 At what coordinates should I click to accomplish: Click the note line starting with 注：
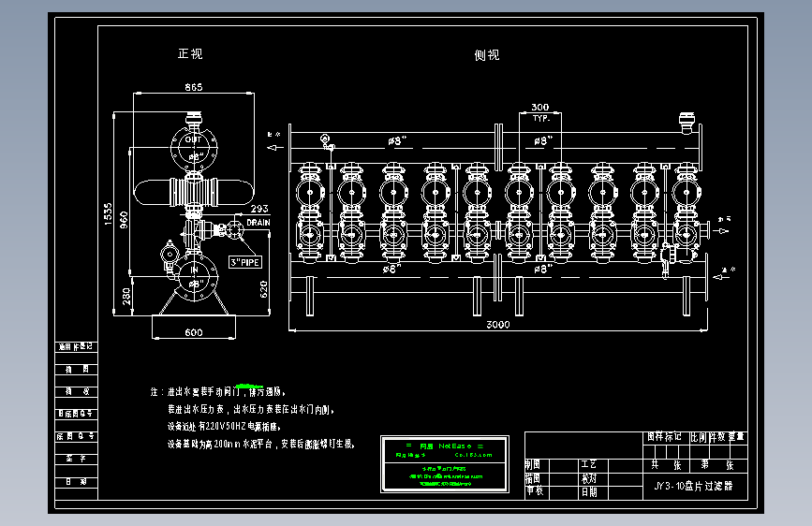[218, 392]
